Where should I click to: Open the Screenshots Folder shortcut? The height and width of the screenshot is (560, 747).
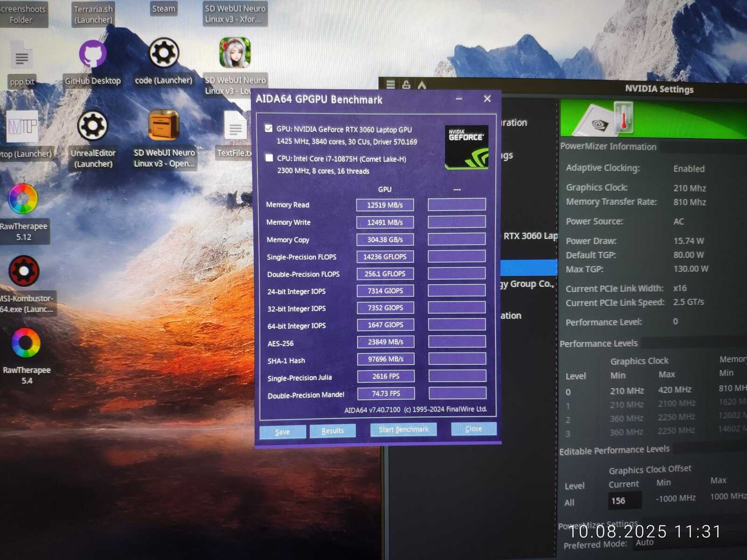[21, 14]
